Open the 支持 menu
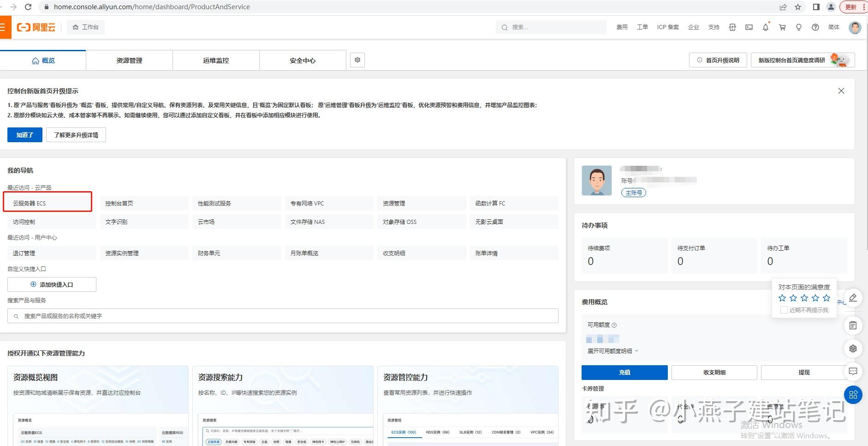The height and width of the screenshot is (446, 868). pyautogui.click(x=714, y=27)
